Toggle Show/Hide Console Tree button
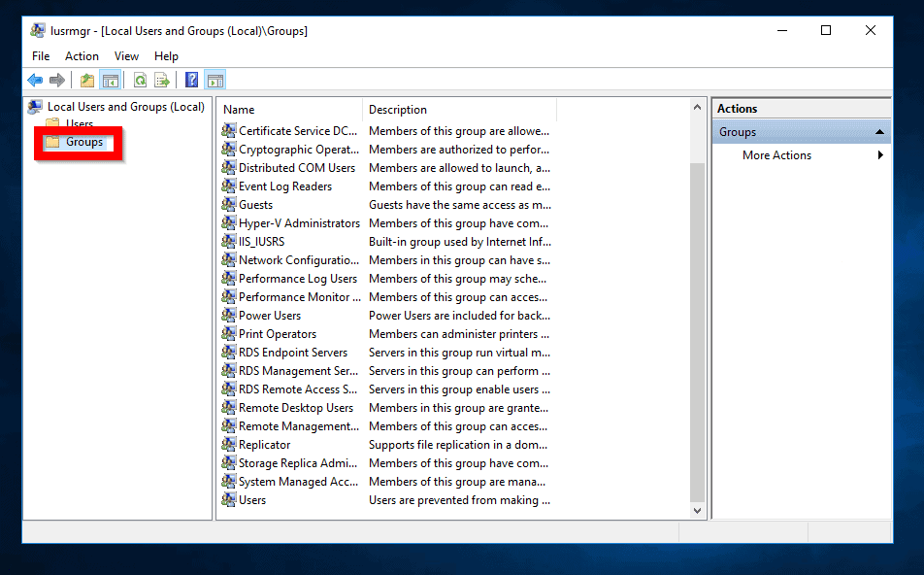The image size is (924, 575). 110,81
